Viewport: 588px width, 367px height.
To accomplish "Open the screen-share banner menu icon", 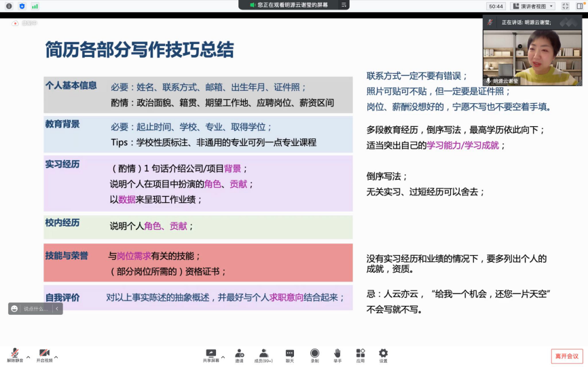I will pos(344,5).
